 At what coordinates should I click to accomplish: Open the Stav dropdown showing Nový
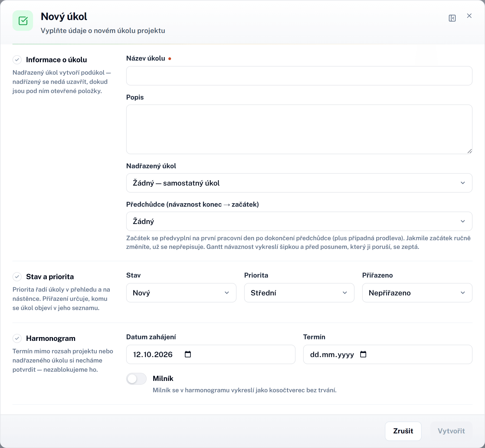[181, 293]
